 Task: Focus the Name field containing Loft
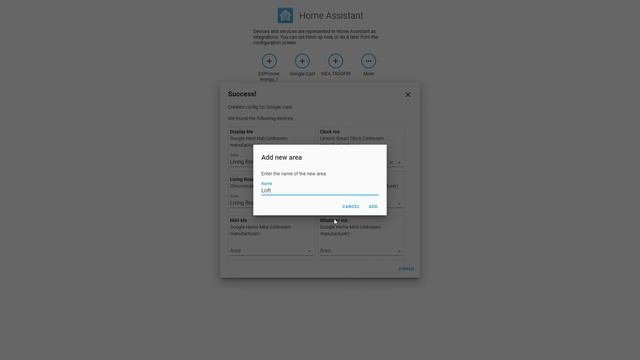(x=320, y=190)
